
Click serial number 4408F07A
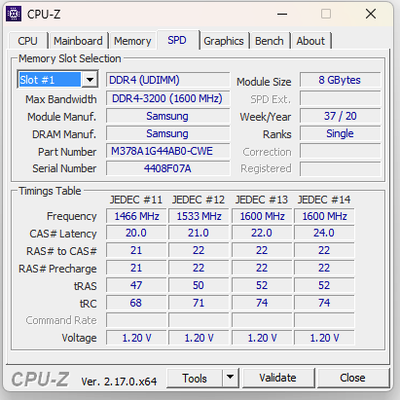tap(168, 168)
